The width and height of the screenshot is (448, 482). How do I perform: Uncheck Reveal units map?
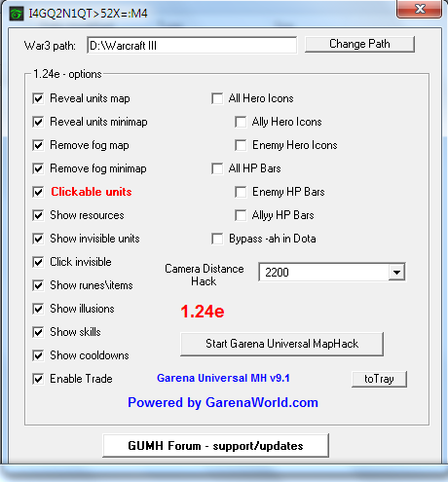38,98
